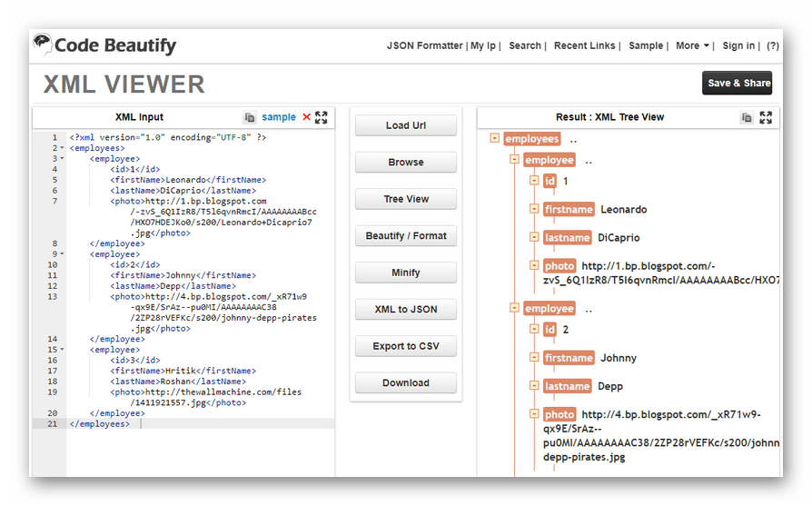Click the xml declaration on line 1
The image size is (812, 506).
point(168,137)
